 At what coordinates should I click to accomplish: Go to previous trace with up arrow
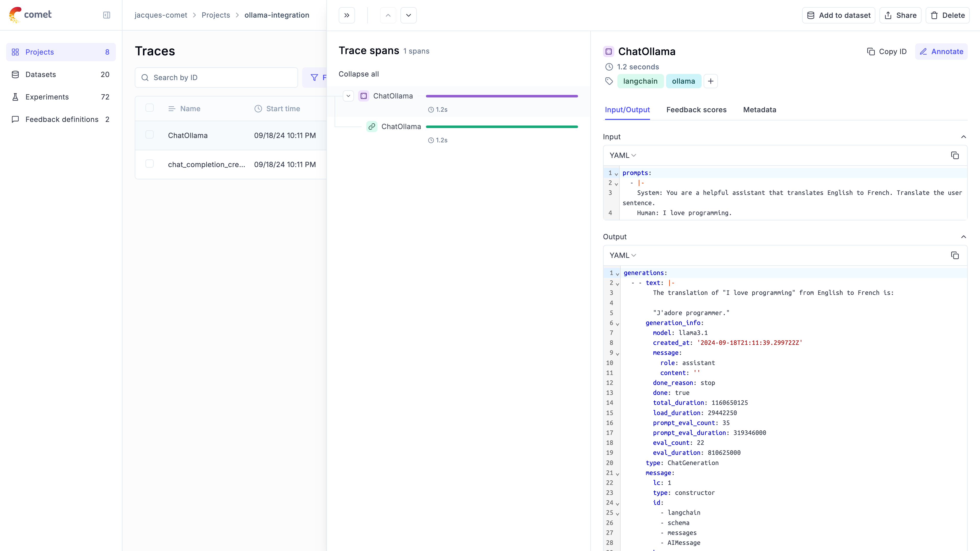pyautogui.click(x=388, y=15)
